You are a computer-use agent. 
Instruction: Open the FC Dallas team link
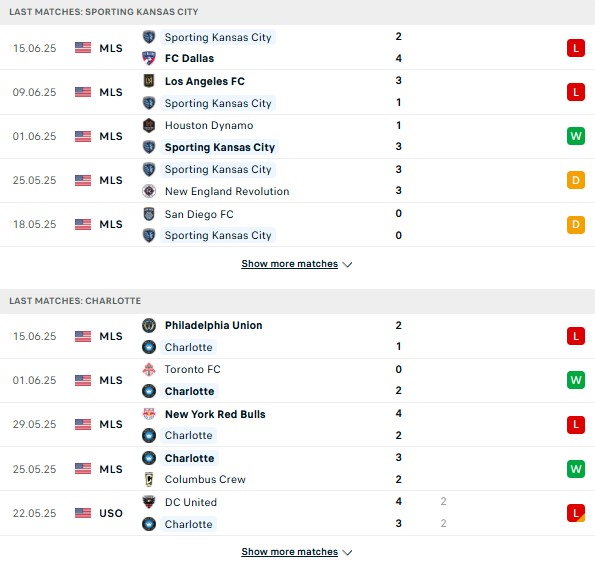coord(189,58)
